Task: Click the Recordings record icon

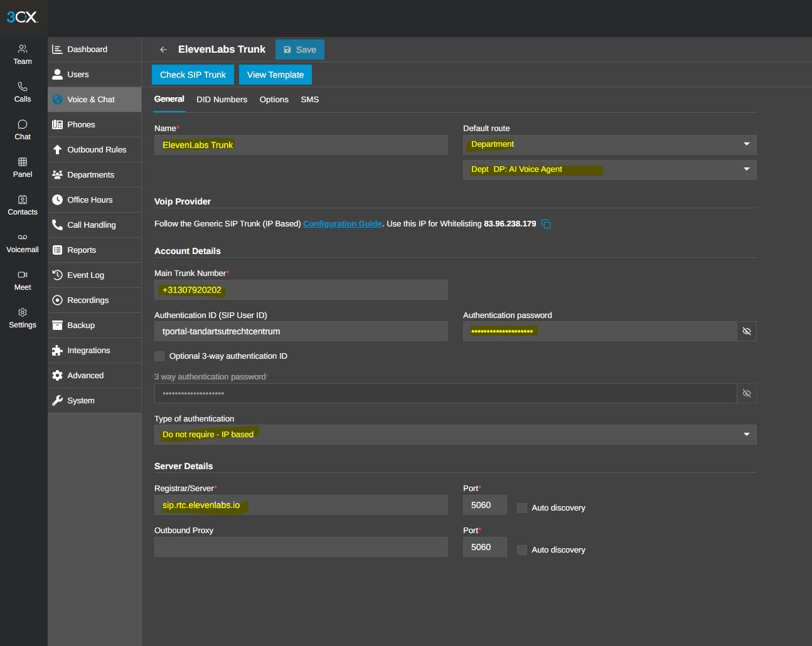Action: pyautogui.click(x=57, y=300)
